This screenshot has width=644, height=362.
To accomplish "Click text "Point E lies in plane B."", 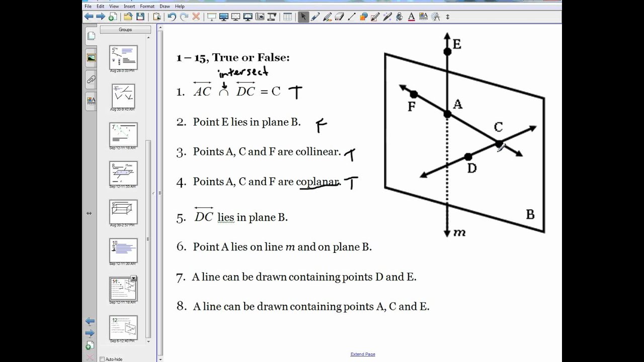I will (247, 122).
